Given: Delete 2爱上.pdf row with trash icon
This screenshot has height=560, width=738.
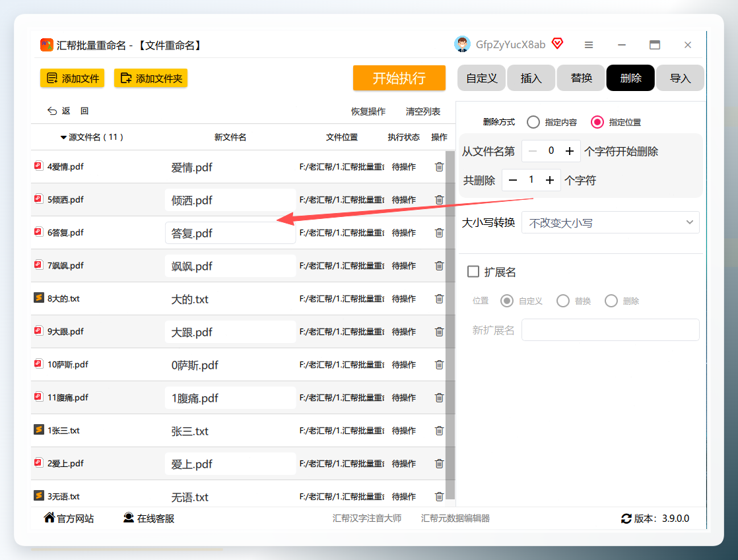Looking at the screenshot, I should tap(439, 464).
